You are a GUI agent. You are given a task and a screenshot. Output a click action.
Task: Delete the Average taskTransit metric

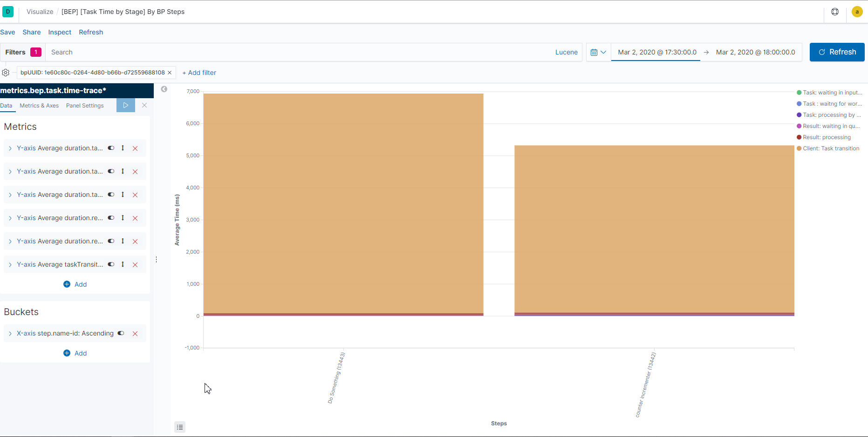click(x=135, y=265)
